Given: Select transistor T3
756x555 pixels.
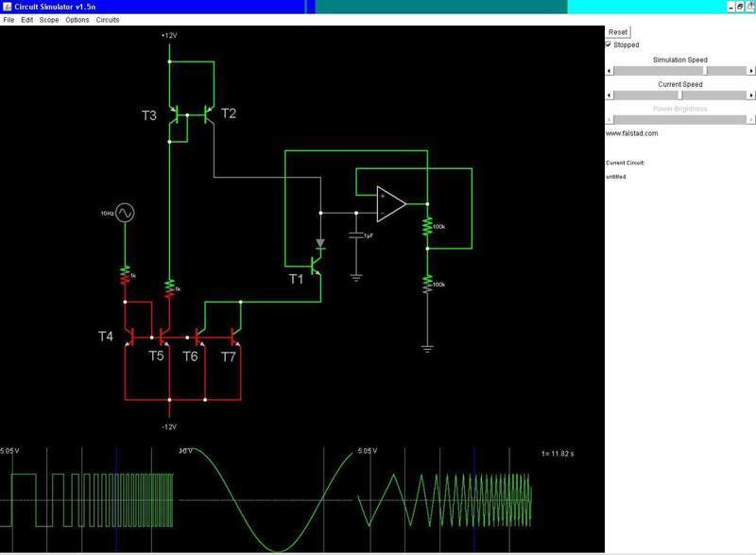Looking at the screenshot, I should (174, 114).
